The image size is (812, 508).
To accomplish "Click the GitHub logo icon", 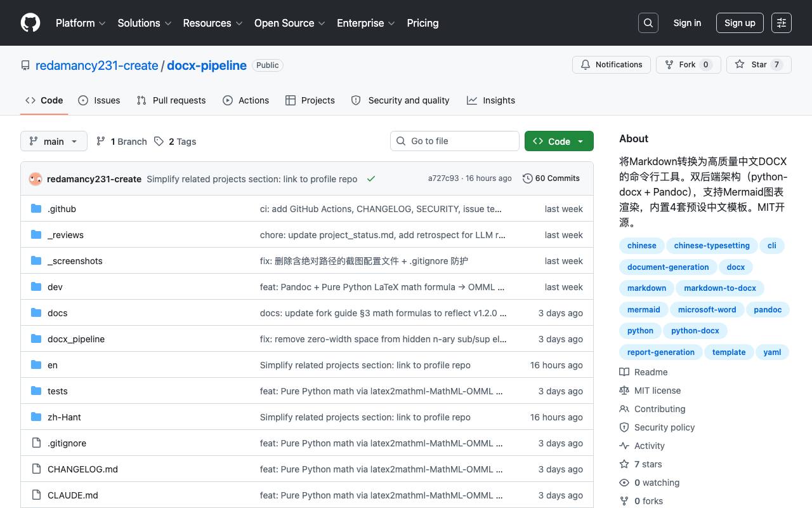I will (30, 23).
